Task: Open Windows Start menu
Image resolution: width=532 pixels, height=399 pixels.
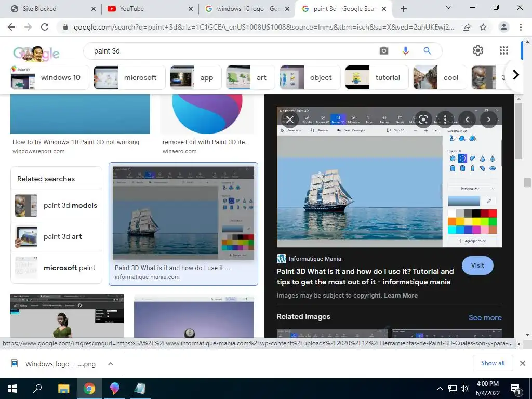Action: 12,389
